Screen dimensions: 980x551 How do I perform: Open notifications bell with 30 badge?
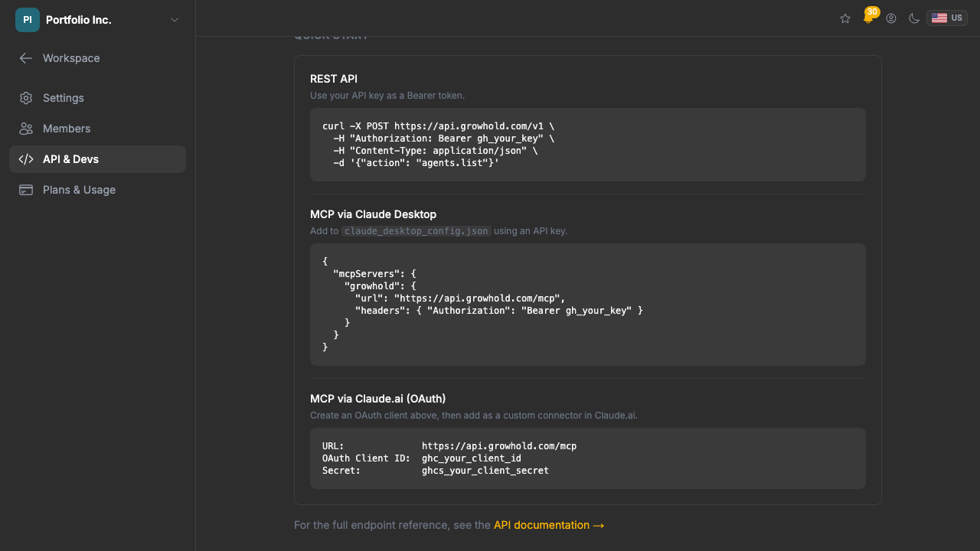pyautogui.click(x=868, y=18)
